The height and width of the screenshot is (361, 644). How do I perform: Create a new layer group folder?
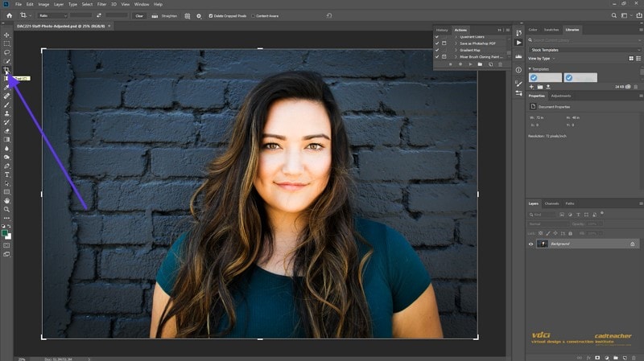click(616, 358)
